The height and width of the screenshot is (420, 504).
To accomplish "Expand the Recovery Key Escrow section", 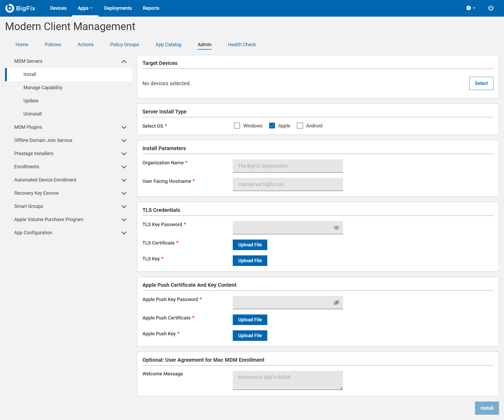I will [x=124, y=193].
